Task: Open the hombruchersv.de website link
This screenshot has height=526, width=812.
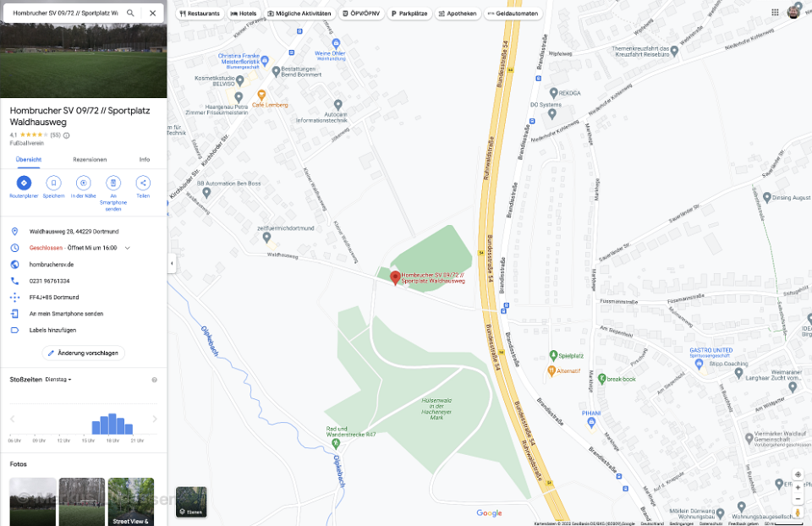Action: (x=52, y=265)
